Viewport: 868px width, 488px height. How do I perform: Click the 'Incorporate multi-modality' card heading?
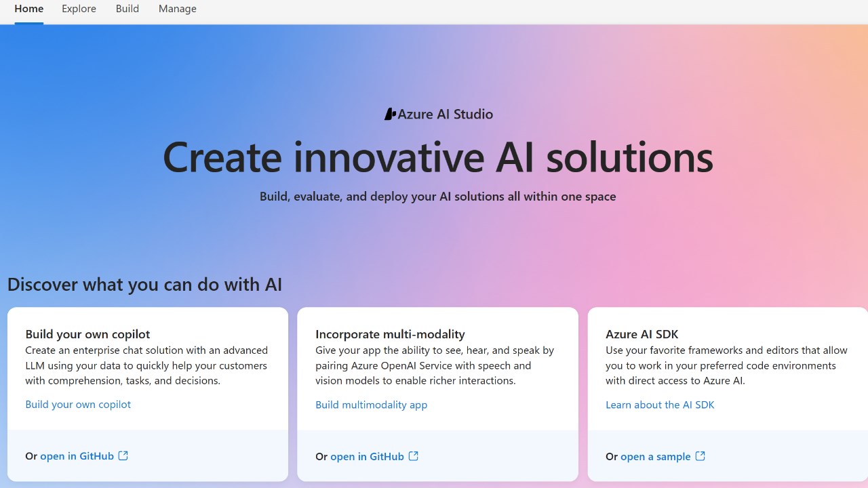pyautogui.click(x=390, y=334)
